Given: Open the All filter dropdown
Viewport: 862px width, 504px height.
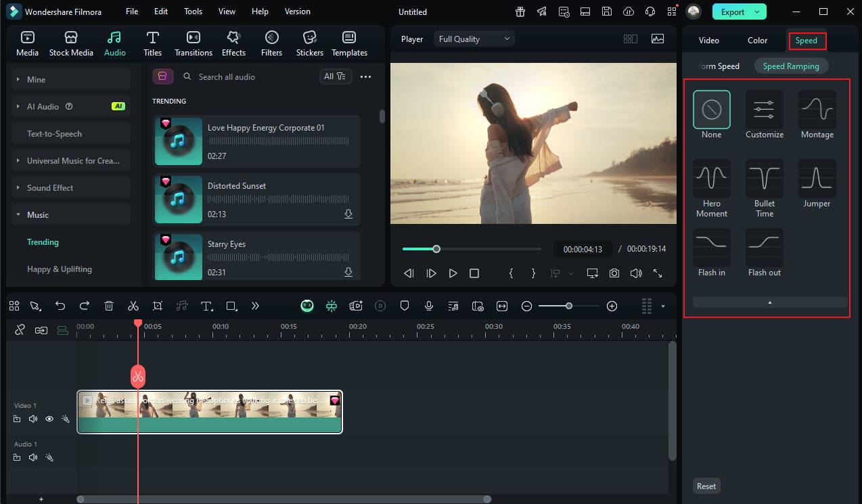Looking at the screenshot, I should (x=336, y=76).
